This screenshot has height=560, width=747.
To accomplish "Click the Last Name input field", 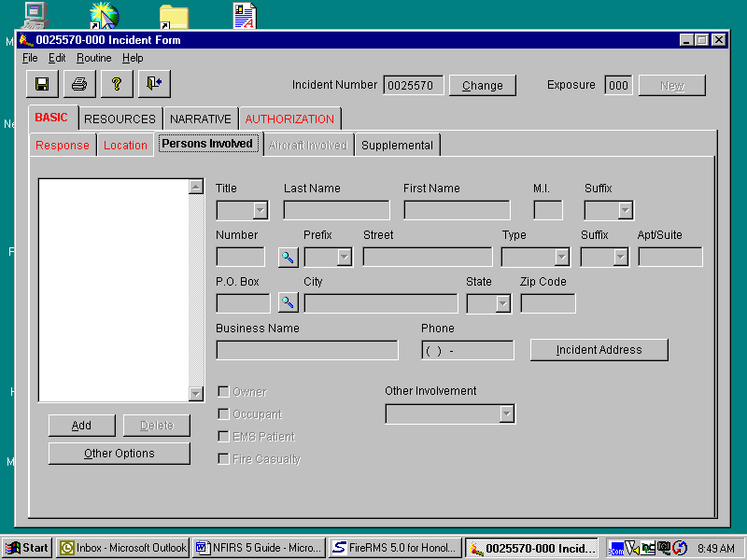I will [336, 210].
